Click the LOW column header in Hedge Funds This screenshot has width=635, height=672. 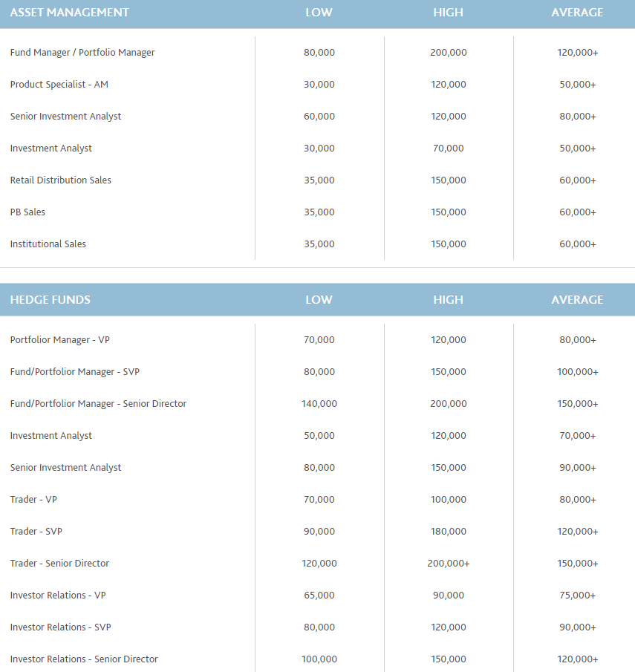pos(319,299)
